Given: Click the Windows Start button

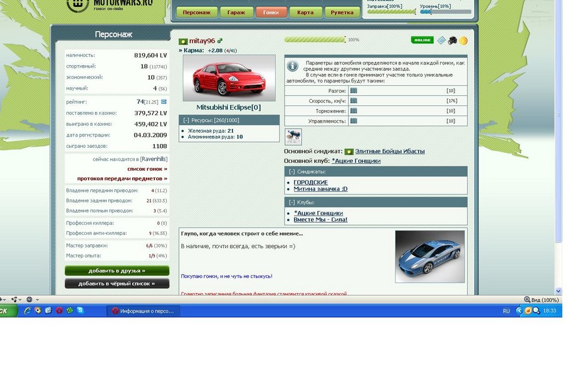Looking at the screenshot, I should click(x=8, y=311).
